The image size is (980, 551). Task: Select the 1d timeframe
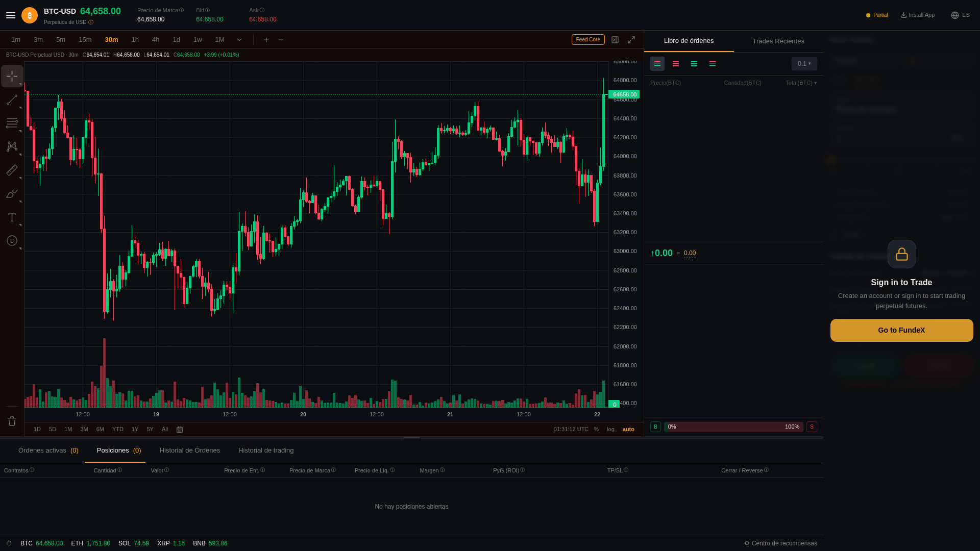177,40
